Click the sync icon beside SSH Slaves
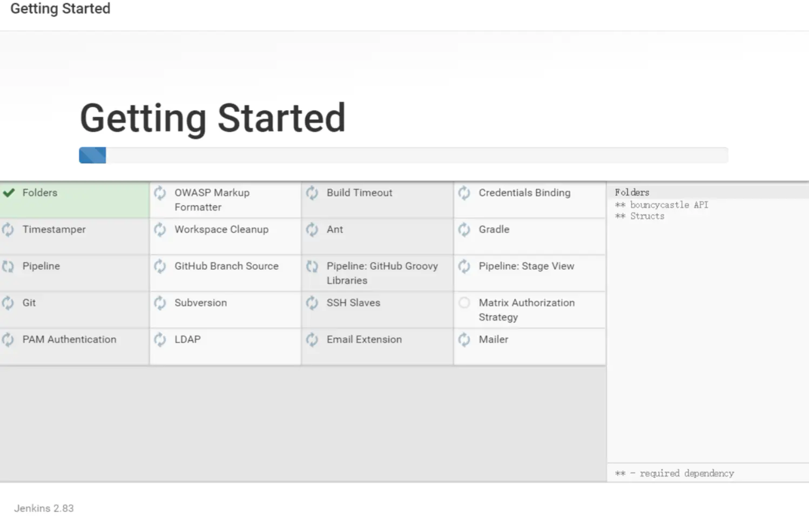 coord(312,303)
